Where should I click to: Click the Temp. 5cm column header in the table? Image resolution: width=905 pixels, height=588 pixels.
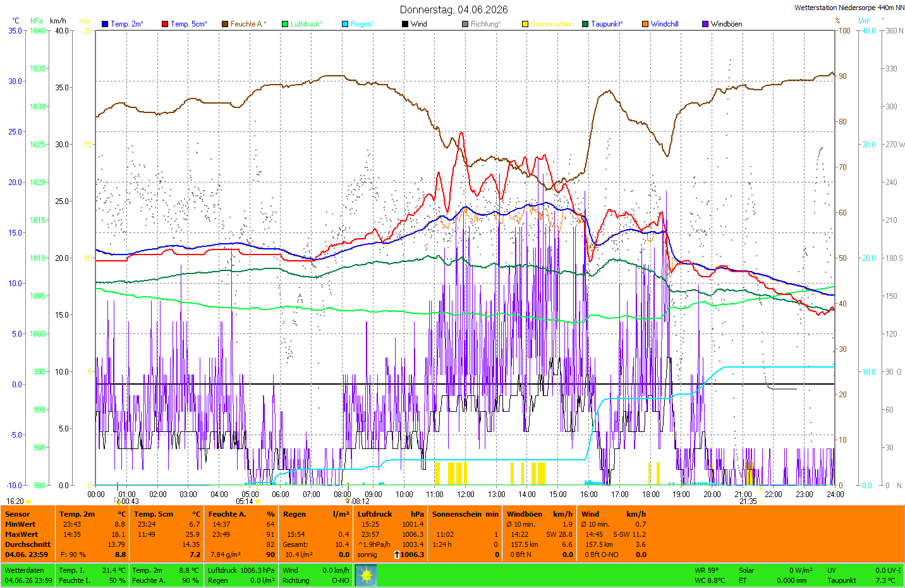(154, 514)
